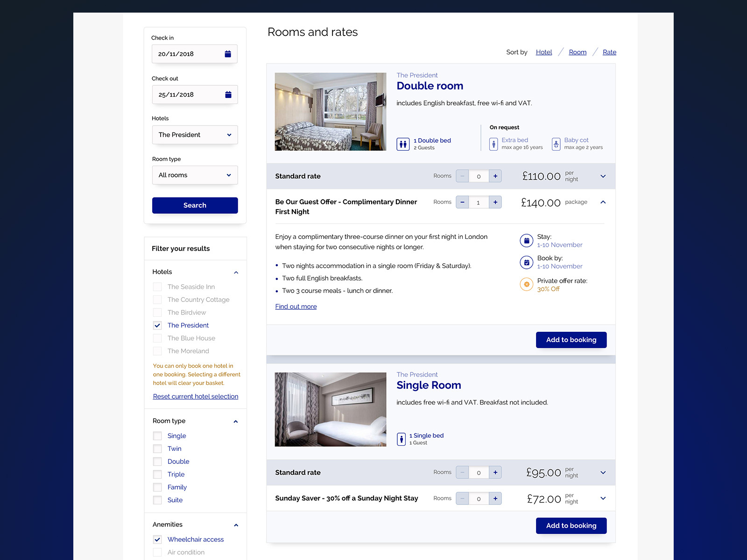This screenshot has width=747, height=560.
Task: Click the 30% off private offer badge icon
Action: coord(527,284)
